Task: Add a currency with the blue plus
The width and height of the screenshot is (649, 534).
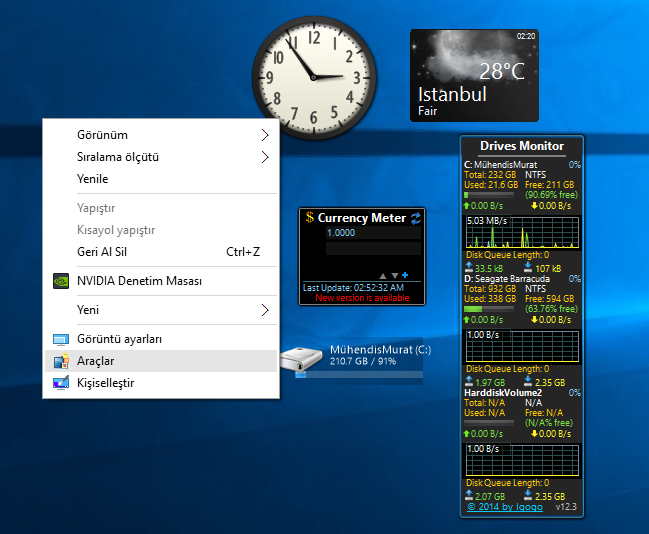Action: [x=405, y=275]
